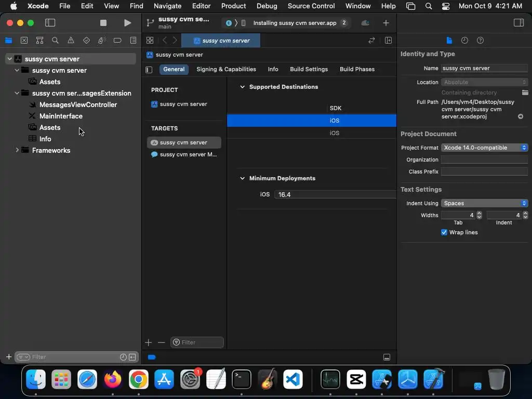Adjust Tab width stepper
This screenshot has height=399, width=532.
479,215
